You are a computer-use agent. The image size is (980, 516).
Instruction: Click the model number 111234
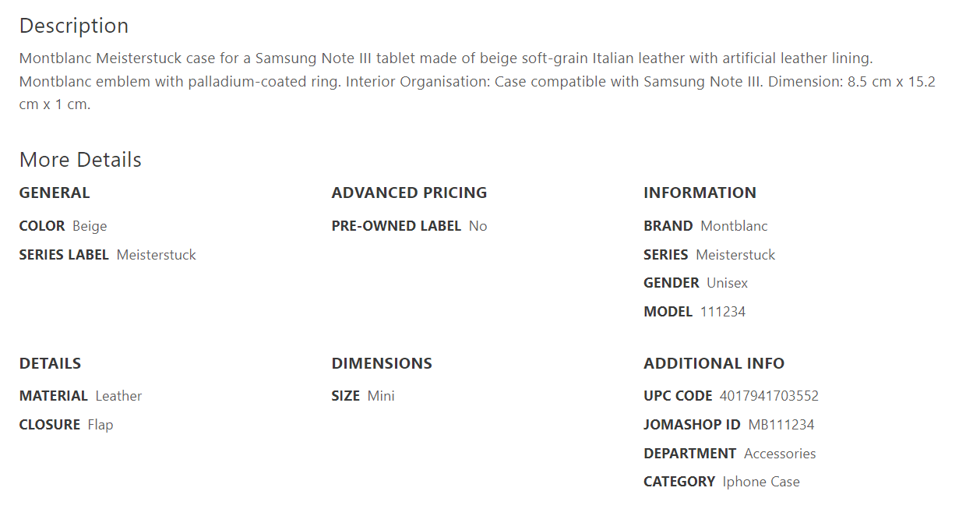(x=723, y=312)
